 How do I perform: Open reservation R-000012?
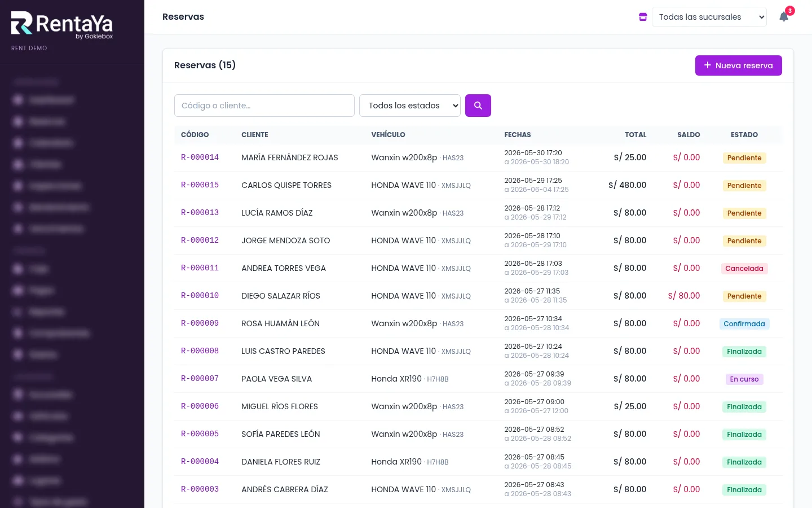(x=200, y=240)
